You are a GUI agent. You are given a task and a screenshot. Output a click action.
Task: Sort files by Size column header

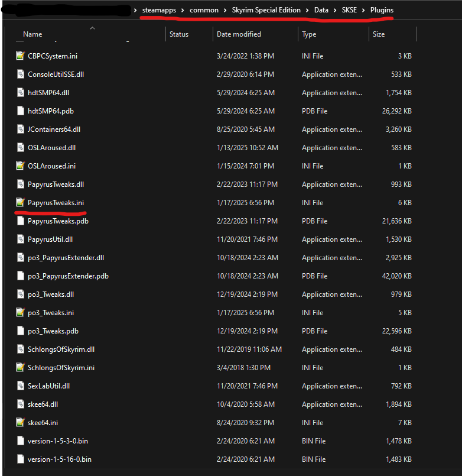379,34
